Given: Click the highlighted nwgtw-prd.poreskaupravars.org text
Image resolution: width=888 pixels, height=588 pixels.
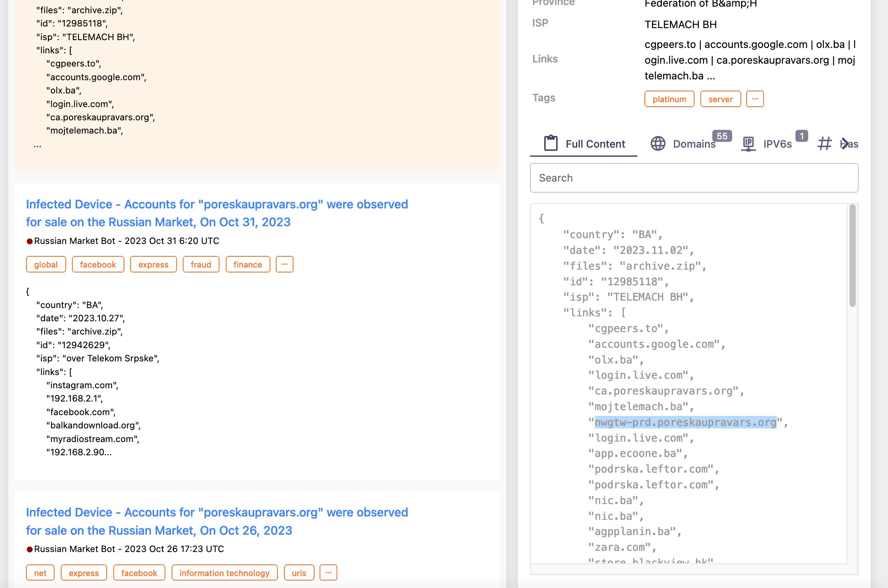Looking at the screenshot, I should click(685, 422).
